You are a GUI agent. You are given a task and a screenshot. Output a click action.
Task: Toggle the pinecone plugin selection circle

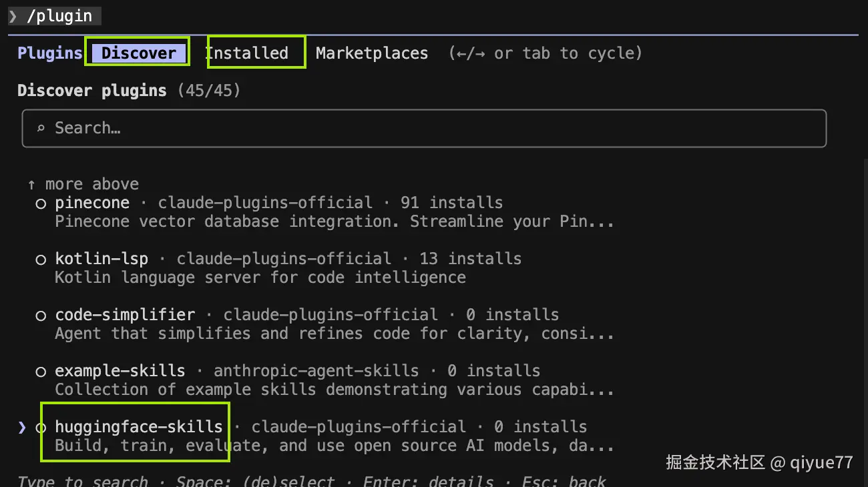pos(41,203)
